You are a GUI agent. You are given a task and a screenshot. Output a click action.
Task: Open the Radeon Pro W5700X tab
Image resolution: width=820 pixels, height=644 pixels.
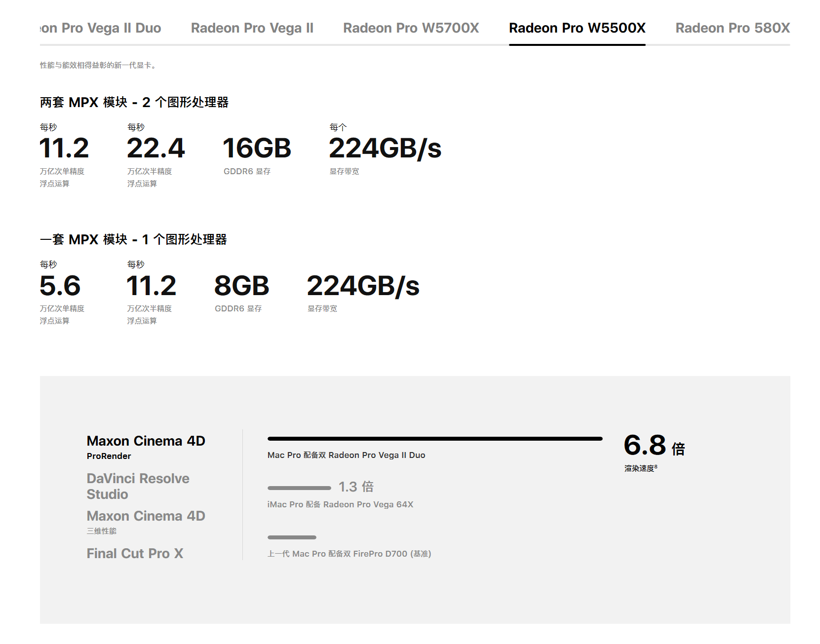(411, 28)
